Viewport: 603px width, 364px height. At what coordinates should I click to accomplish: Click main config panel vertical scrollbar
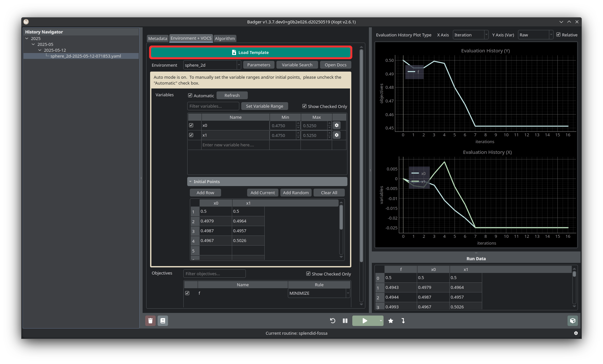click(x=361, y=155)
